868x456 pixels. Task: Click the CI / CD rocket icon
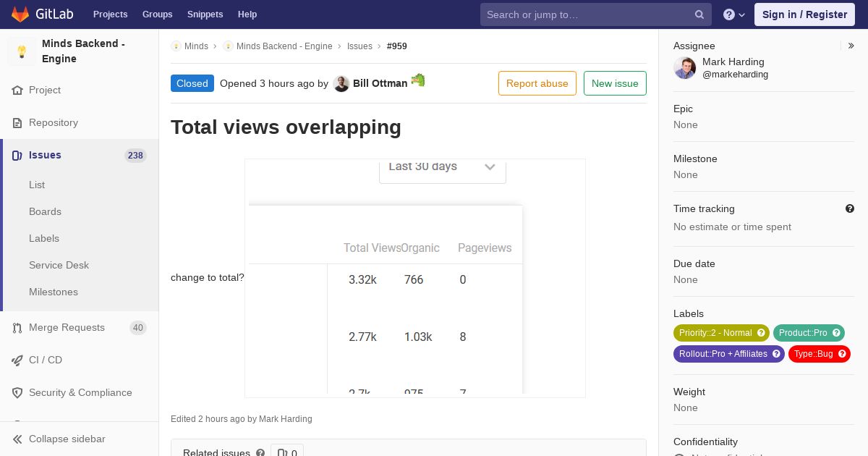point(17,360)
